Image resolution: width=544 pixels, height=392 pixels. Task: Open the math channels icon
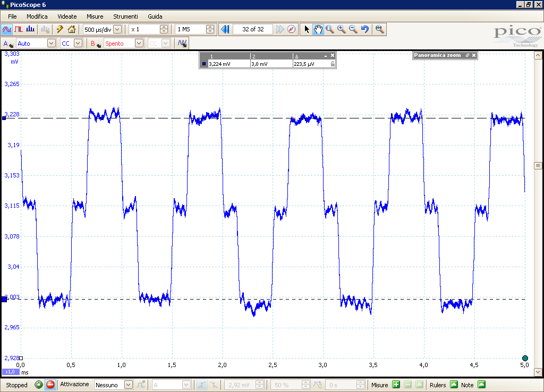182,44
